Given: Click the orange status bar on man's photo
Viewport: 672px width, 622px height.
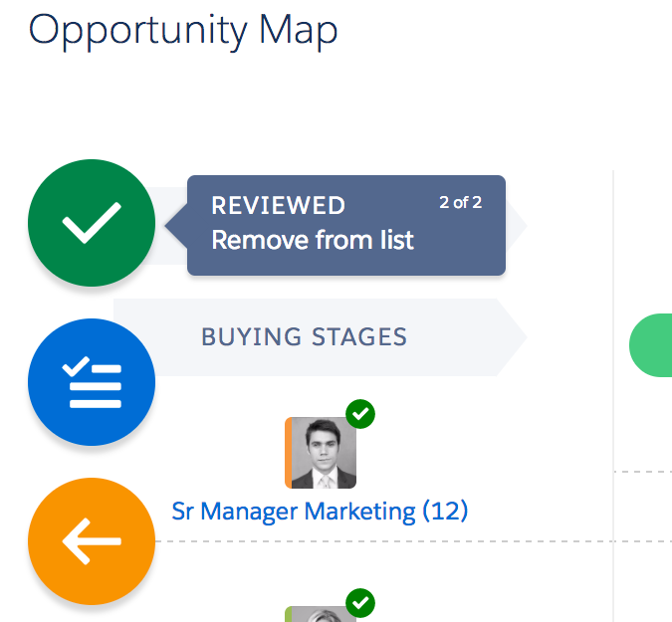Looking at the screenshot, I should tap(289, 453).
